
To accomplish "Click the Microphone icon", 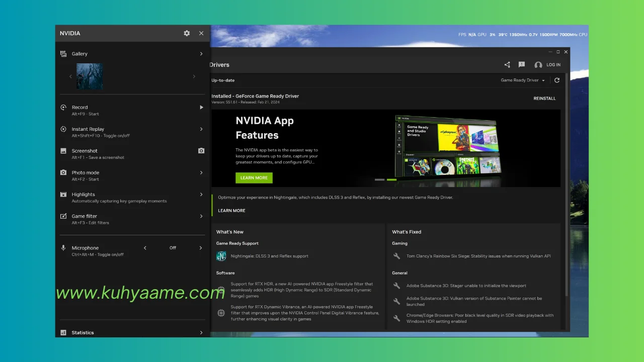I will (x=63, y=248).
